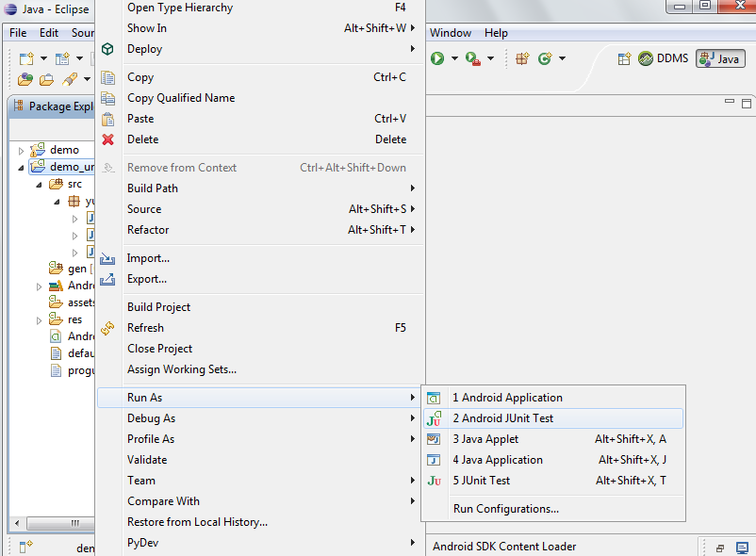Open dropdown arrow next to Run button
The image size is (756, 556).
[454, 58]
